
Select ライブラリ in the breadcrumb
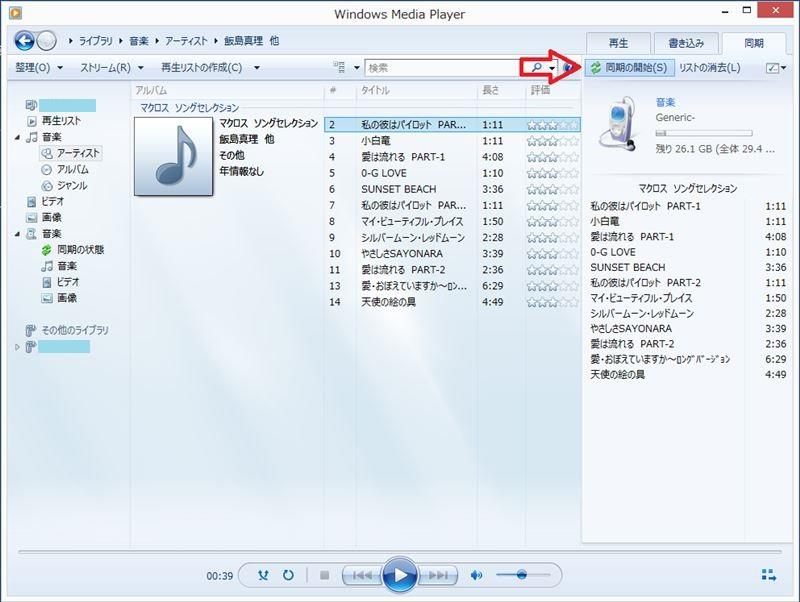click(96, 41)
